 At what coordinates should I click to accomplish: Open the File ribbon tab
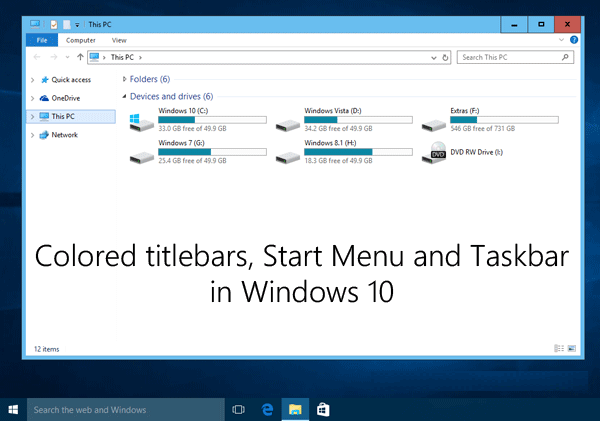pos(42,40)
